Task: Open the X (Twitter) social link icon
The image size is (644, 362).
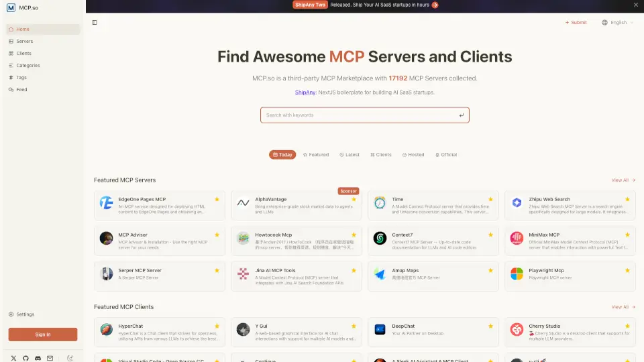Action: (x=13, y=358)
